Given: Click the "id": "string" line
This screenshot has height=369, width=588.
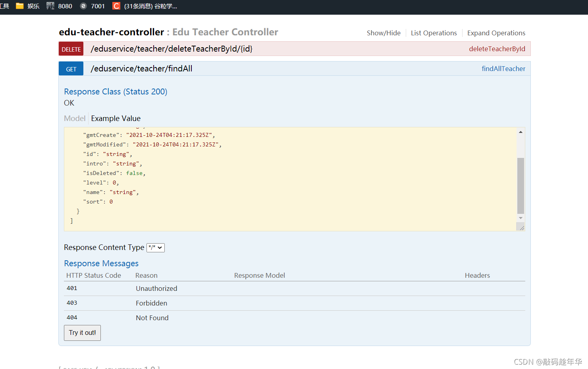Looking at the screenshot, I should pyautogui.click(x=108, y=154).
